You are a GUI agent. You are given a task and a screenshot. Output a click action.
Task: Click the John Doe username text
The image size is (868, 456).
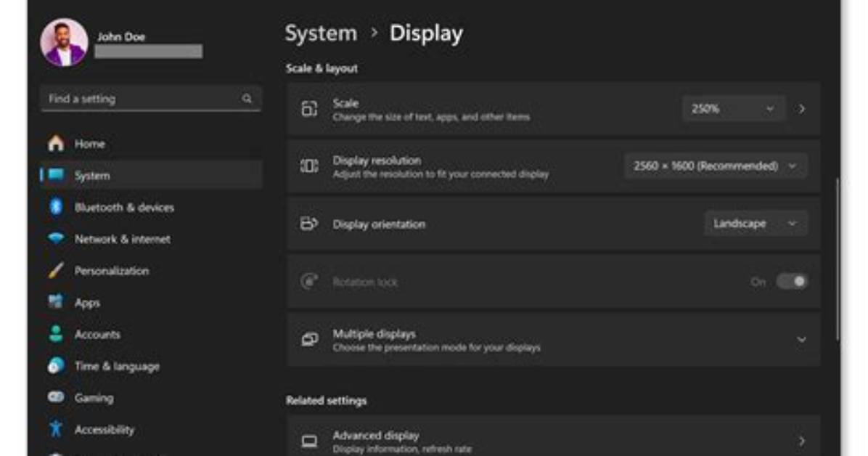121,36
